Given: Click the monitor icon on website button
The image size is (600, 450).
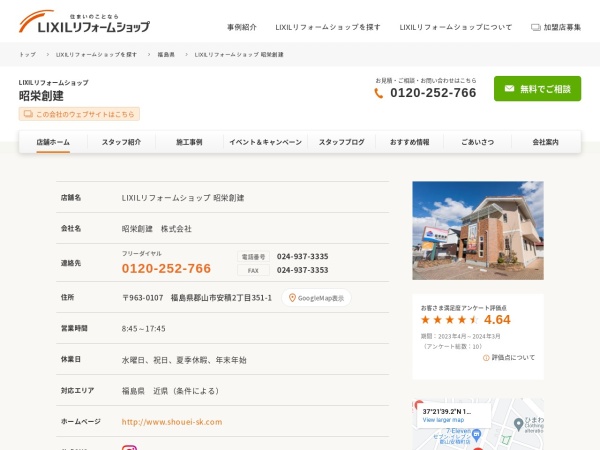Looking at the screenshot, I should [x=28, y=114].
